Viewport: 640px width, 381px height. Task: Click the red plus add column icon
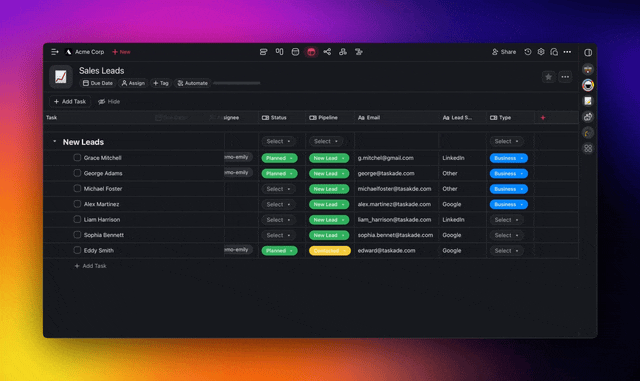(x=543, y=118)
